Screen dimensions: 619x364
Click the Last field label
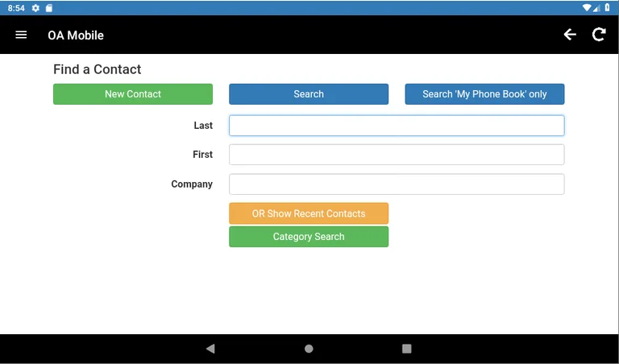click(x=203, y=126)
